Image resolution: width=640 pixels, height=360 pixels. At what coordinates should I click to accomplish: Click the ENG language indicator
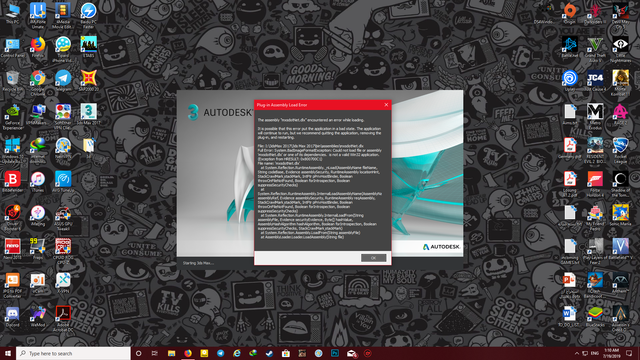(595, 353)
